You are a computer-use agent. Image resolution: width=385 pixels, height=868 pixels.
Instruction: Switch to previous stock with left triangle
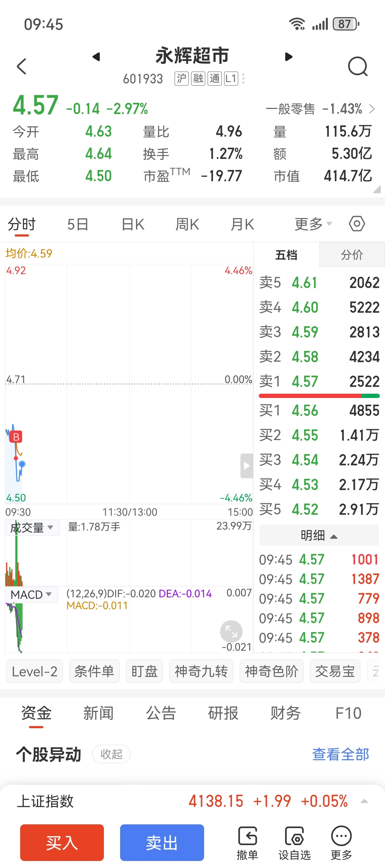click(x=96, y=56)
